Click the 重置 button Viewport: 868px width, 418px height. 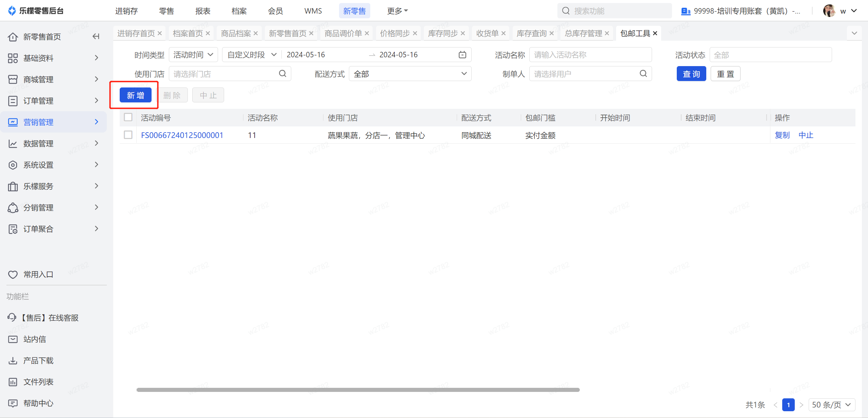[x=725, y=74]
